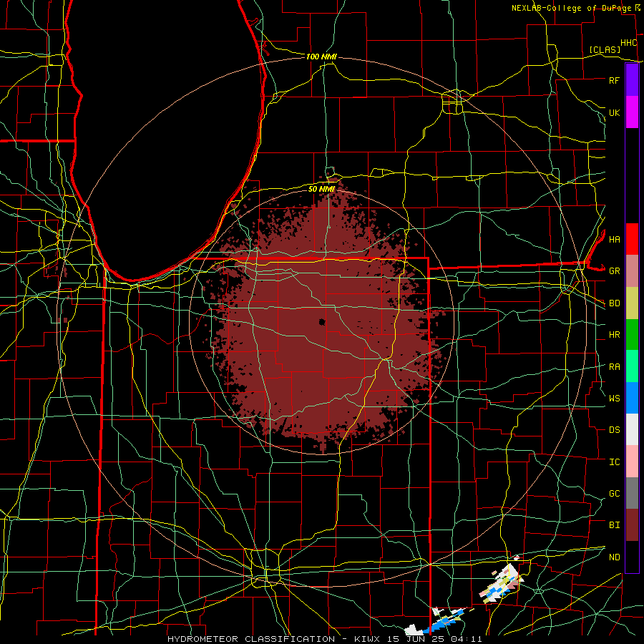Click the black radar site dot
Viewport: 644px width, 644px height.
point(322,322)
